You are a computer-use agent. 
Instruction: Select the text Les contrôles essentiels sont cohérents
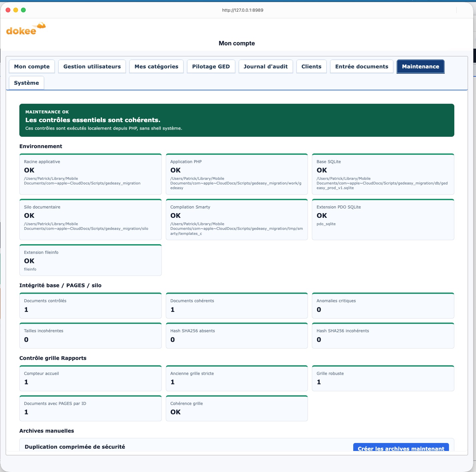[x=93, y=120]
